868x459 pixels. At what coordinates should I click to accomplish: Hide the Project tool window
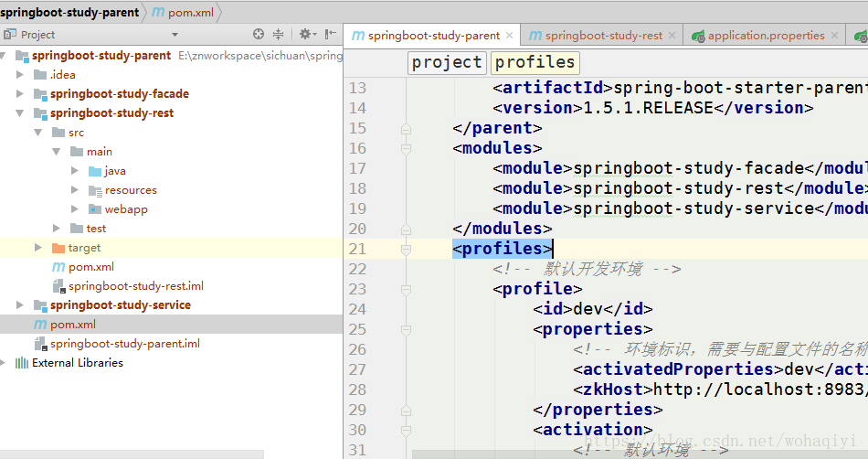click(x=331, y=35)
